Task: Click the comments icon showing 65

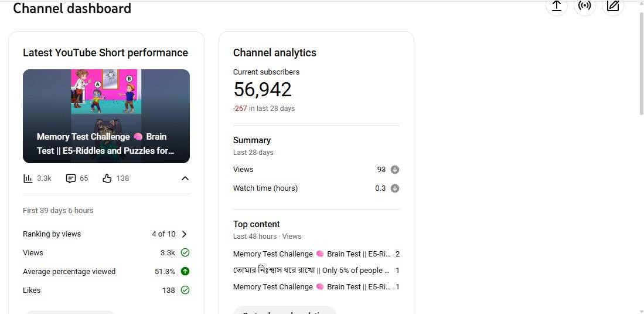Action: (71, 178)
